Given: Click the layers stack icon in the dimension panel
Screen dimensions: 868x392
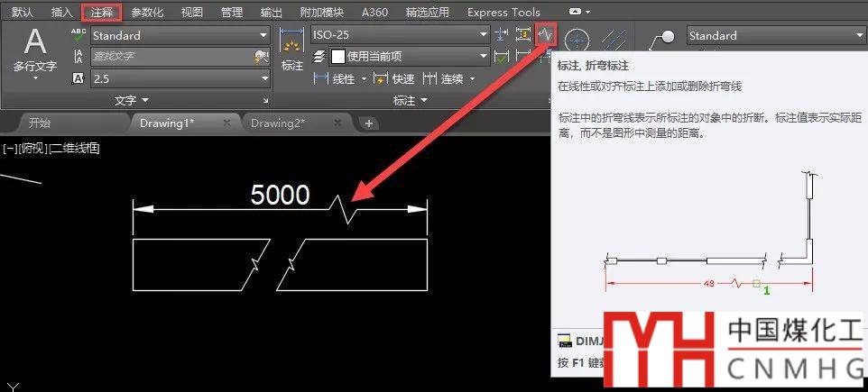Looking at the screenshot, I should point(319,57).
